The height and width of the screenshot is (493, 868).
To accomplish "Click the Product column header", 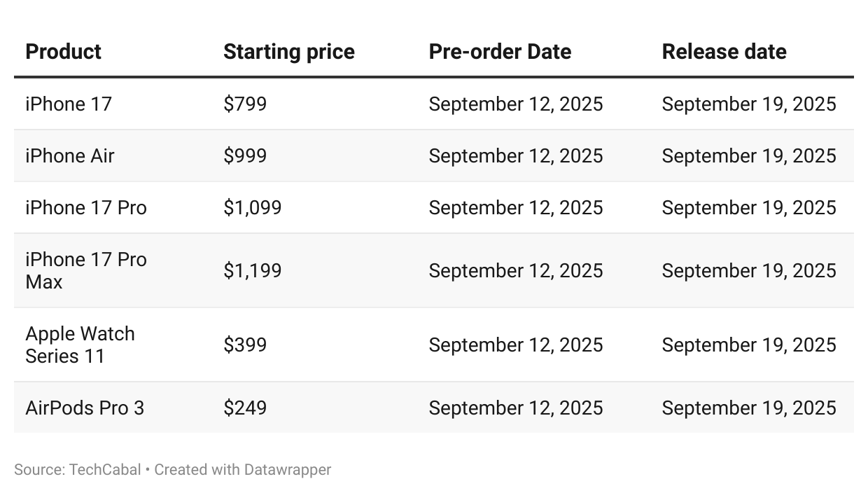I will 63,52.
